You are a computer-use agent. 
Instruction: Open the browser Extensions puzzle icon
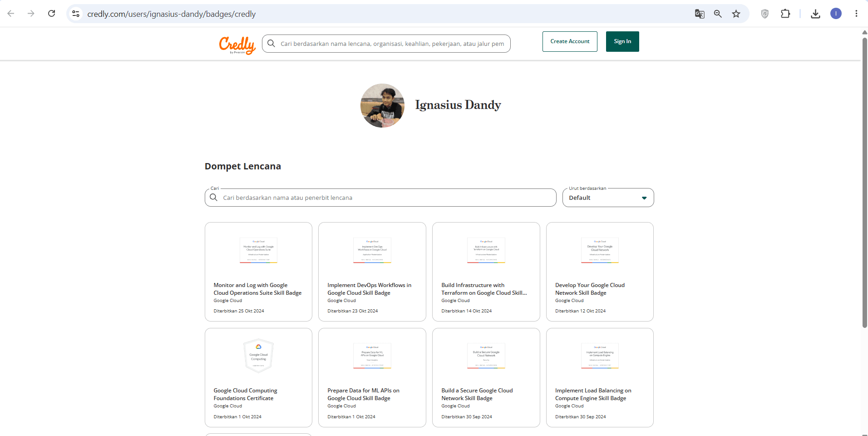785,14
